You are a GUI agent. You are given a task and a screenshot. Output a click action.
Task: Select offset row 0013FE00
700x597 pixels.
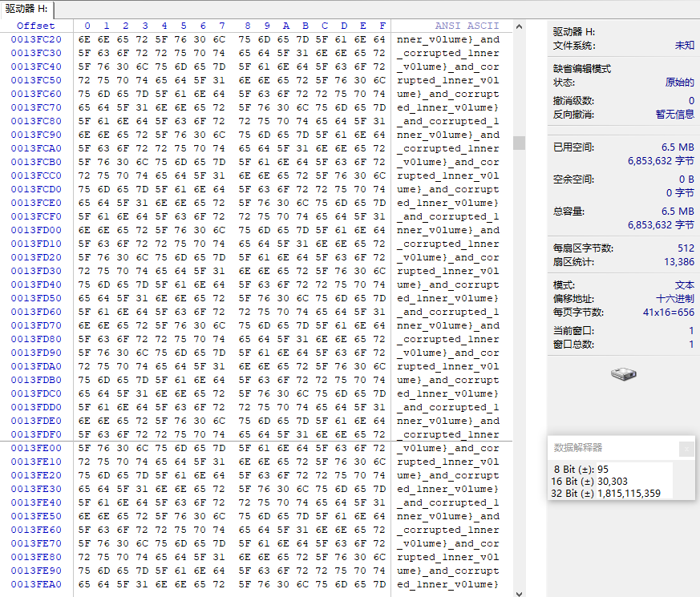36,448
